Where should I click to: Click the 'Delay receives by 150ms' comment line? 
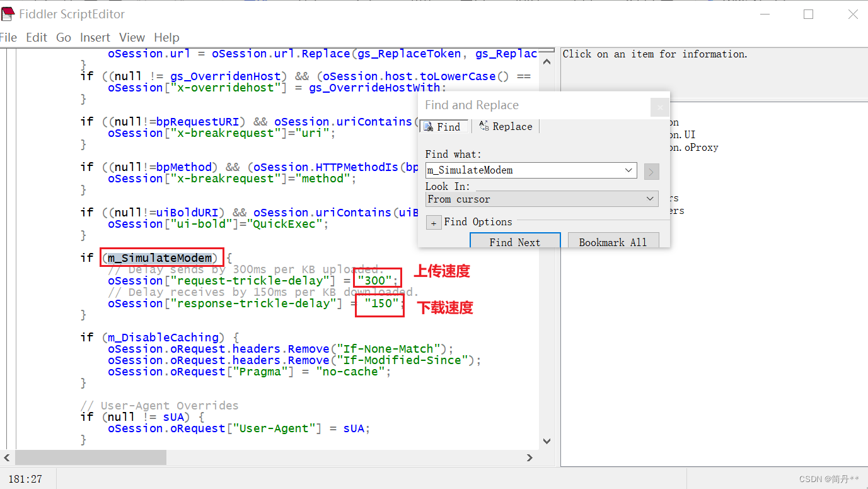coord(263,292)
